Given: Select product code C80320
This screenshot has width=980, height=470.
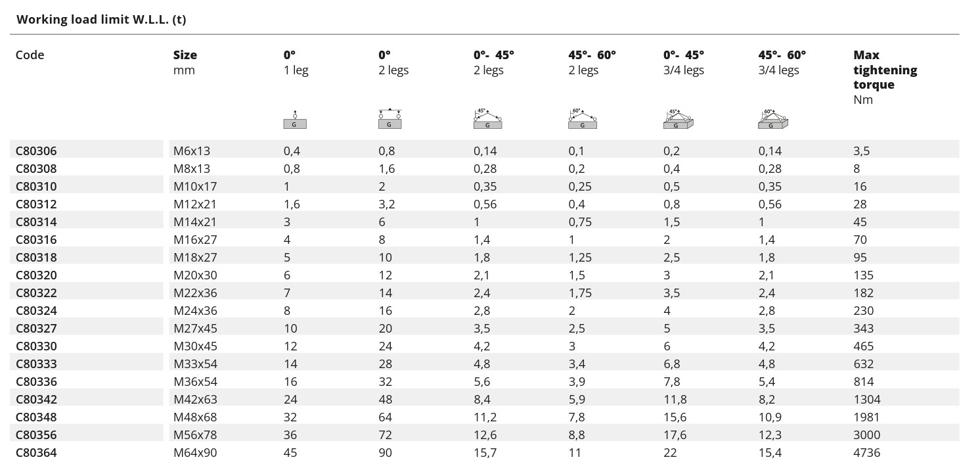Looking at the screenshot, I should 36,275.
